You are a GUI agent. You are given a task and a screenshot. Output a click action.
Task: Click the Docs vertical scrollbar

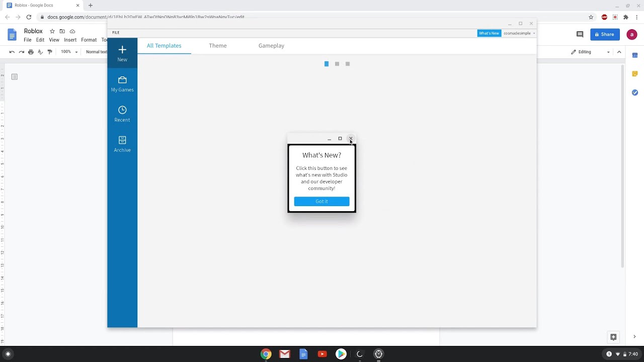pyautogui.click(x=623, y=166)
